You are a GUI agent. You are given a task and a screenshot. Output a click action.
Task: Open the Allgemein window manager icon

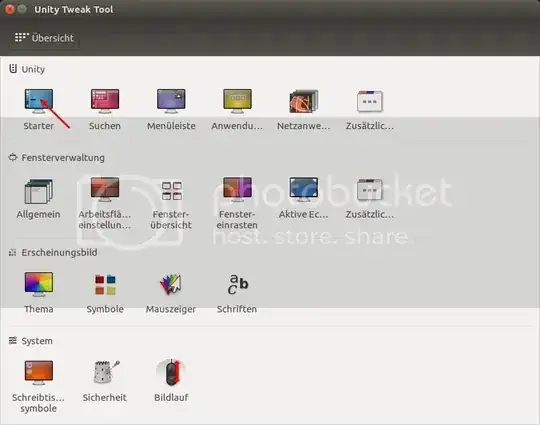[x=39, y=191]
